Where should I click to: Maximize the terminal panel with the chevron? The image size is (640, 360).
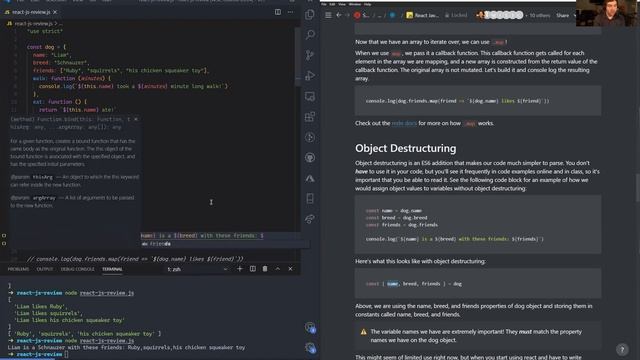pos(278,269)
